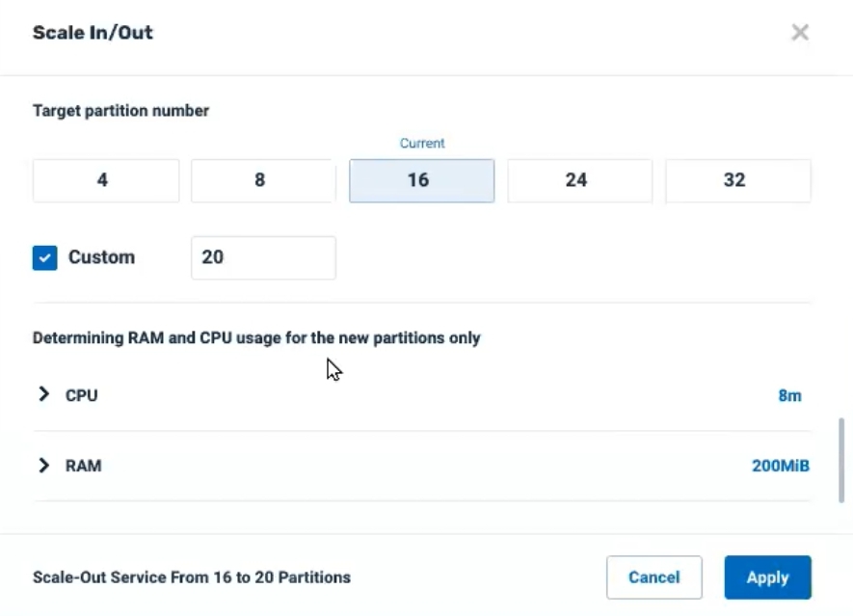
Task: Close the Scale In/Out dialog
Action: (x=800, y=32)
